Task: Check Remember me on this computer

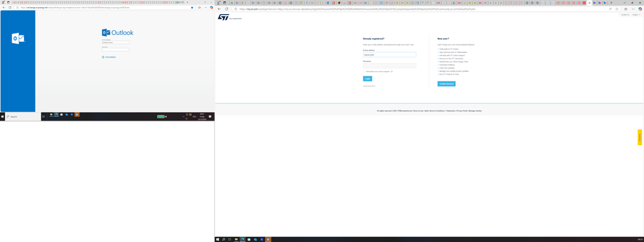Action: point(364,71)
